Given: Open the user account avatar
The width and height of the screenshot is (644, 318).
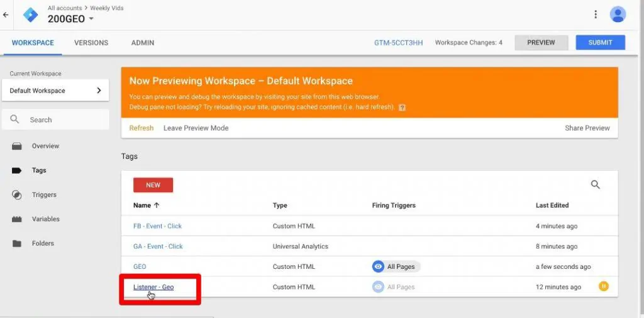Looking at the screenshot, I should click(x=618, y=14).
